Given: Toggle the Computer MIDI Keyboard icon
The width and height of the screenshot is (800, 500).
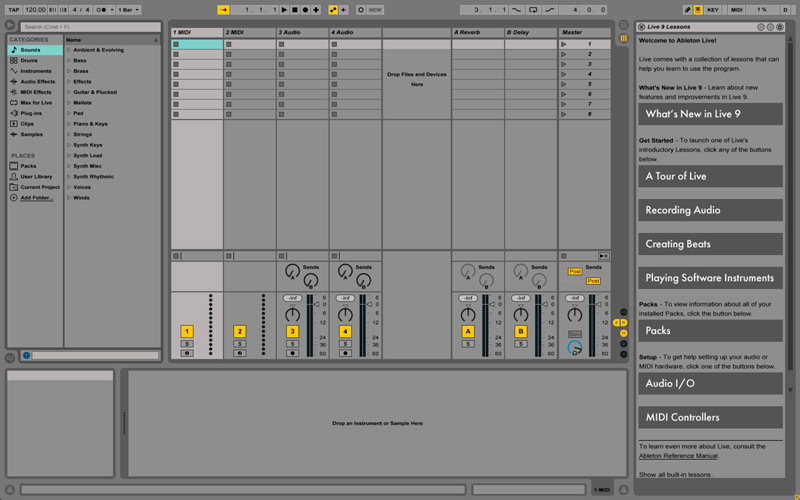Looking at the screenshot, I should 697,10.
